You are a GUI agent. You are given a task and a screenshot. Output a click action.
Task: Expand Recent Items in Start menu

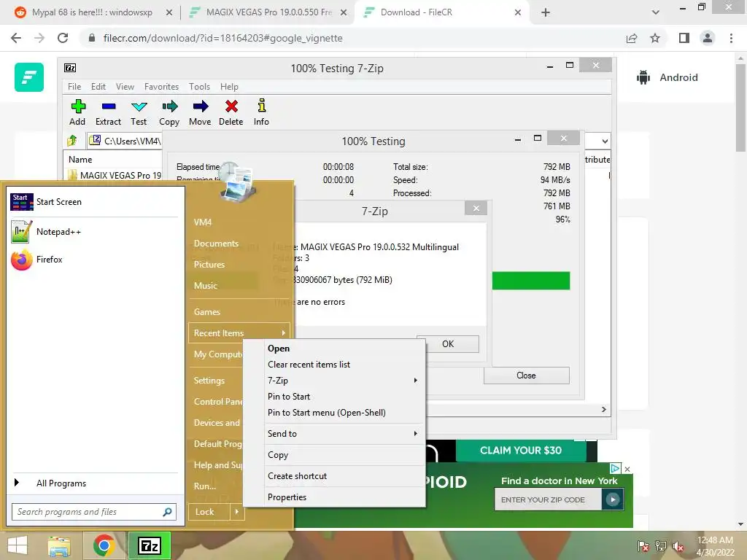pos(239,332)
